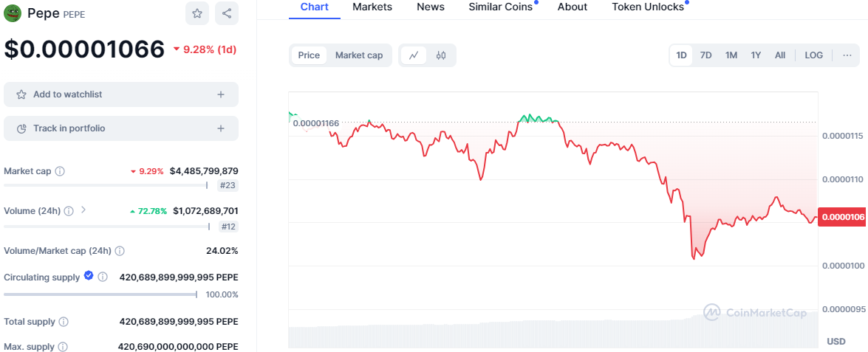The height and width of the screenshot is (352, 868).
Task: Click Add to watchlist button
Action: pos(121,94)
